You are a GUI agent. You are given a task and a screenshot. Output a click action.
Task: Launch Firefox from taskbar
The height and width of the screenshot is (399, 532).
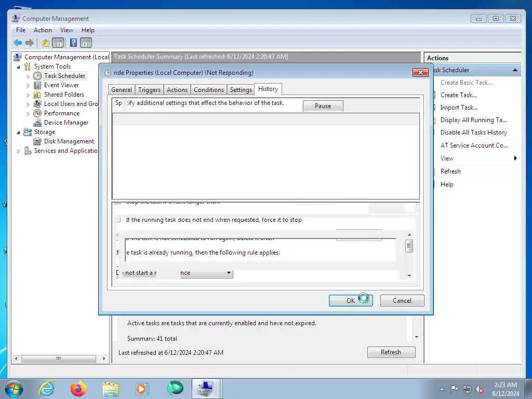click(78, 389)
